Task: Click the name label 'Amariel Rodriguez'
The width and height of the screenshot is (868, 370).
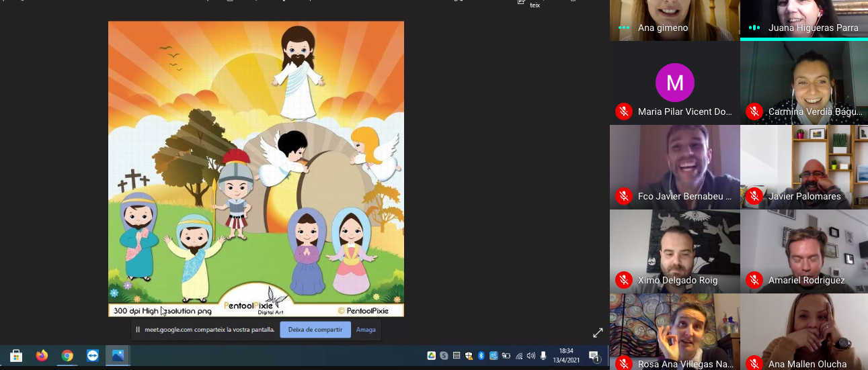Action: (806, 280)
